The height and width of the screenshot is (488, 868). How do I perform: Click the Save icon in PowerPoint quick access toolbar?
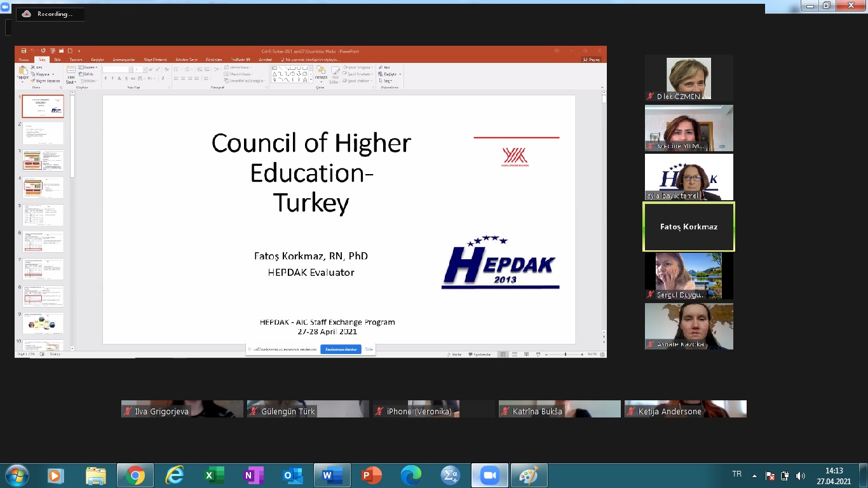24,51
